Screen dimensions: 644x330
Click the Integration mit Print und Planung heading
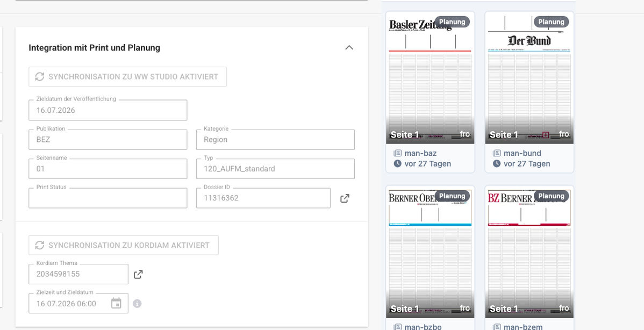click(95, 48)
